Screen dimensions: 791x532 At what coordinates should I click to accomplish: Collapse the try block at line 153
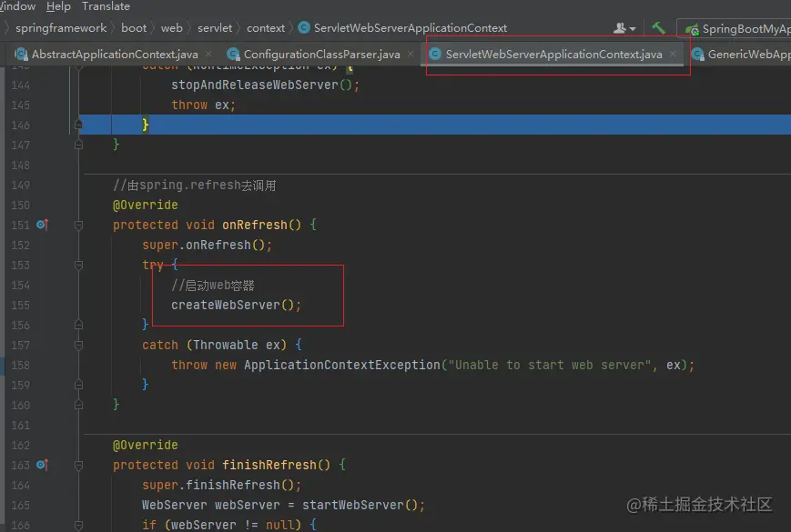pos(78,265)
